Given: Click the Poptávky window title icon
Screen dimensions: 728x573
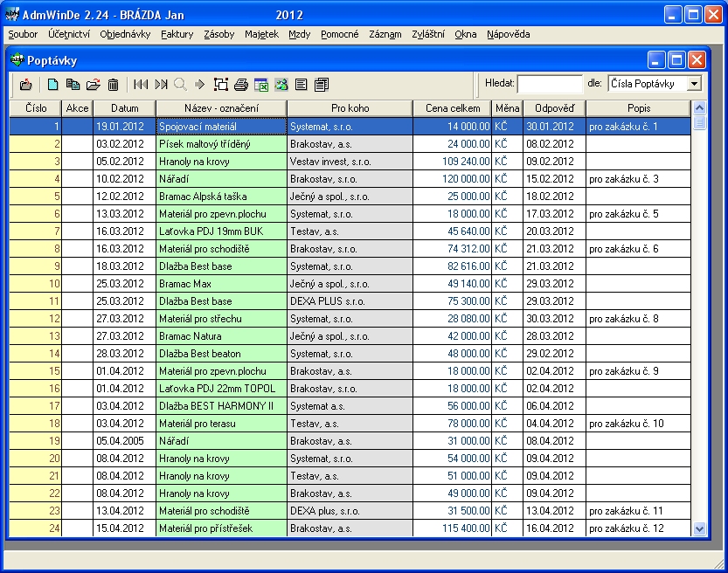Looking at the screenshot, I should click(x=17, y=60).
